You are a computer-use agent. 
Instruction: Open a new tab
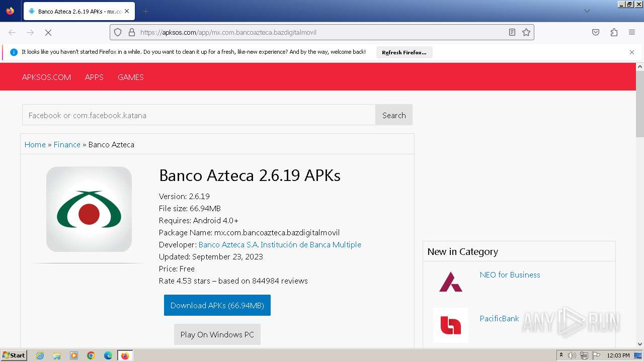click(145, 11)
